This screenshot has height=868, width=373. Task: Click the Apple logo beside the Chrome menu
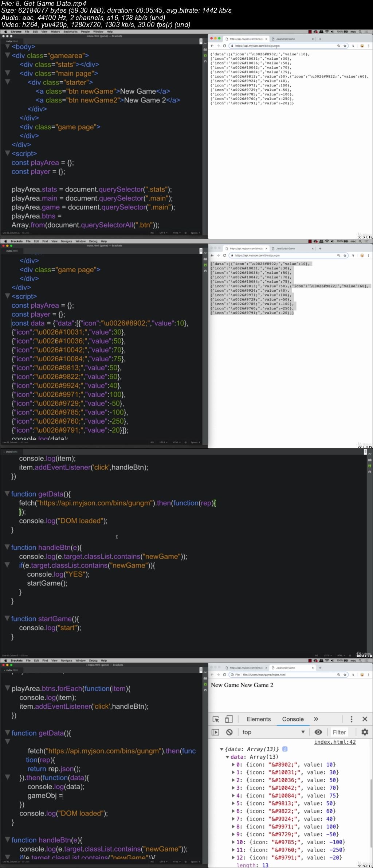point(6,32)
